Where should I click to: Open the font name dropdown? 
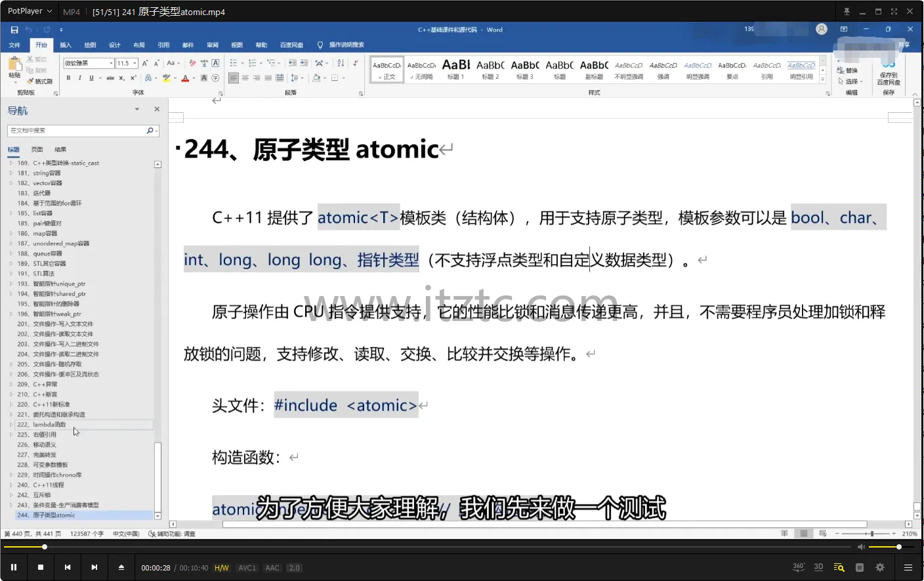111,63
